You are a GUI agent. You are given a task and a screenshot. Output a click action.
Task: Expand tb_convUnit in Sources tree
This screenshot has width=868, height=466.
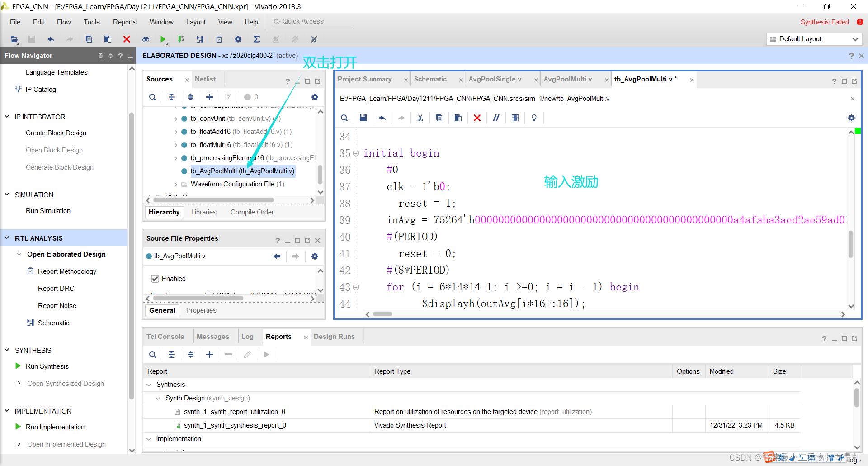(176, 119)
